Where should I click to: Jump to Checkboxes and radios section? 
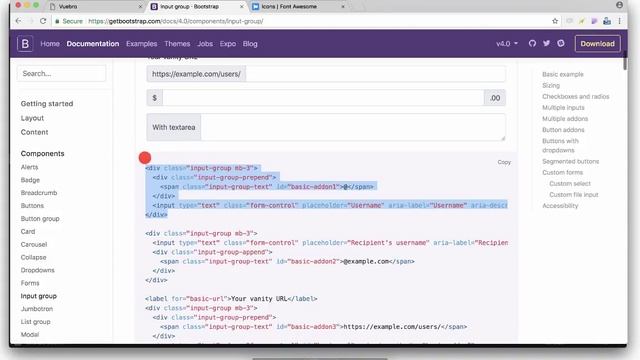tap(576, 96)
